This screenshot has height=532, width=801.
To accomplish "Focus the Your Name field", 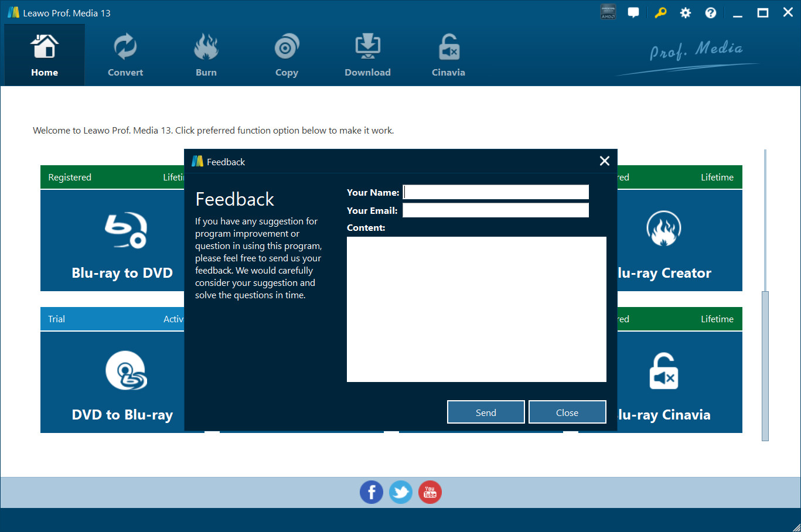I will coord(496,192).
